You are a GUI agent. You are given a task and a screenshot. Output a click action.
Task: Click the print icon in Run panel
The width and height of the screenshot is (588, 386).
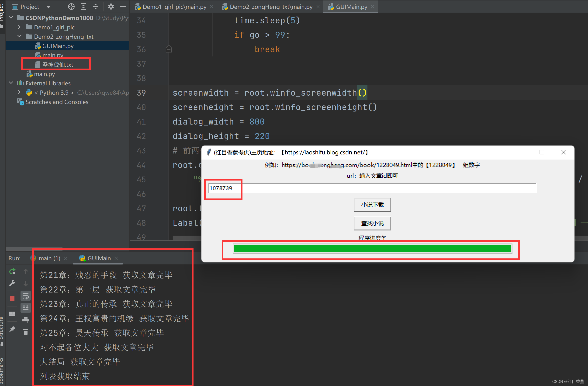[x=26, y=320]
